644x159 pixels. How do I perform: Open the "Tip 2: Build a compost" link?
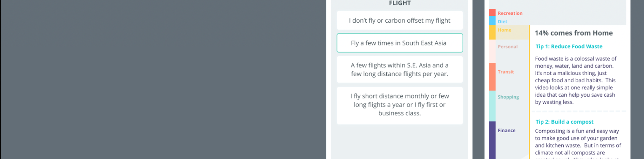pos(564,122)
